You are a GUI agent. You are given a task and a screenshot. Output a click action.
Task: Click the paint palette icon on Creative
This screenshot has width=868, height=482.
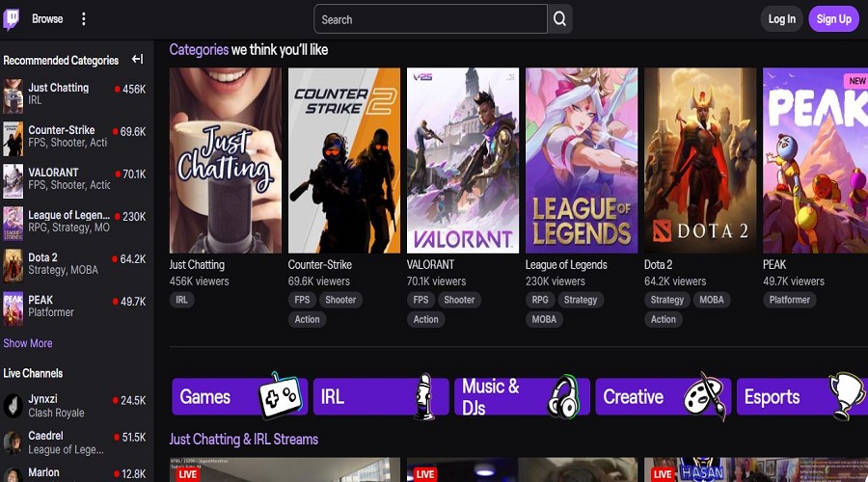pyautogui.click(x=705, y=396)
